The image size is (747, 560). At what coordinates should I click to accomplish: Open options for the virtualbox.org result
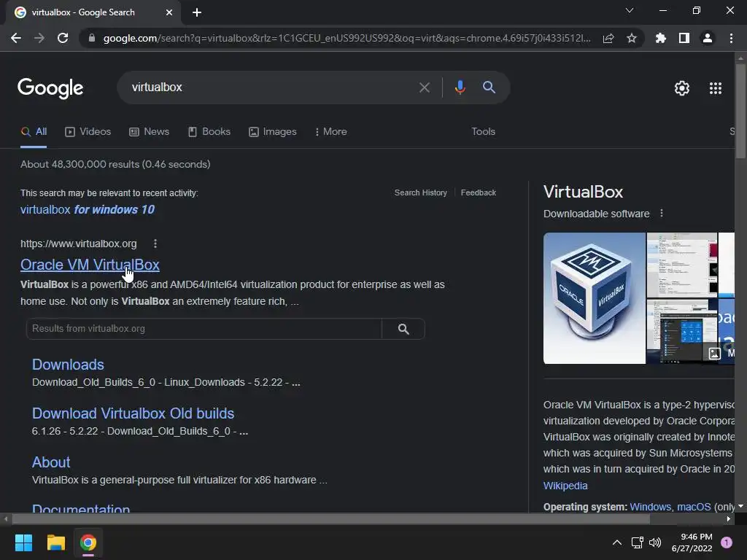coord(155,244)
